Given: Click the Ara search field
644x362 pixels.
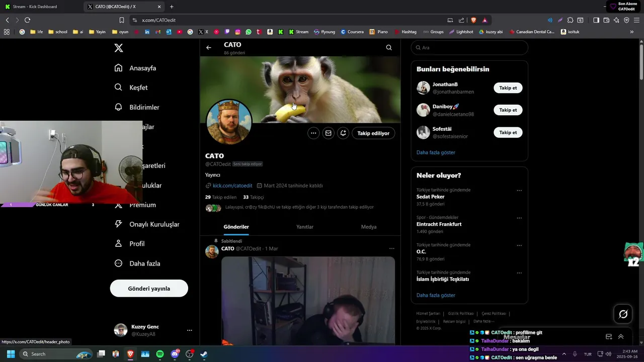Looking at the screenshot, I should 469,48.
